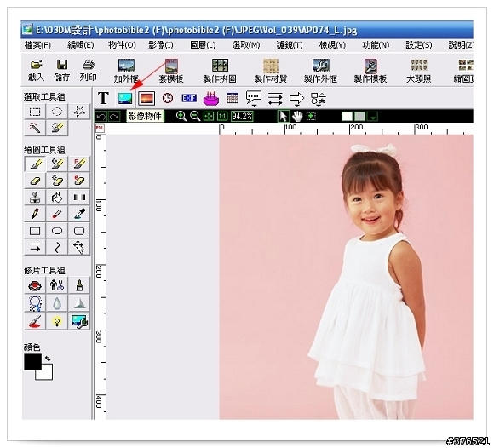Click the birthday cake object icon

211,98
